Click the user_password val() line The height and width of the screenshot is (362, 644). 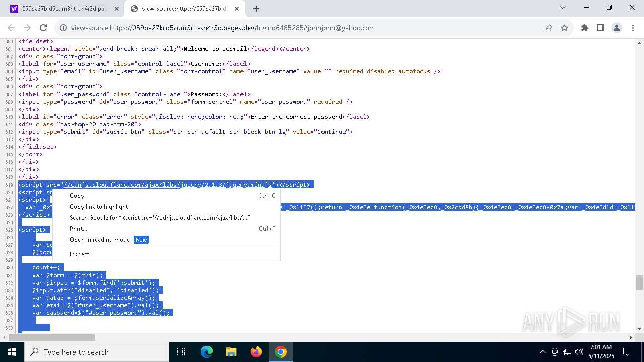[101, 313]
